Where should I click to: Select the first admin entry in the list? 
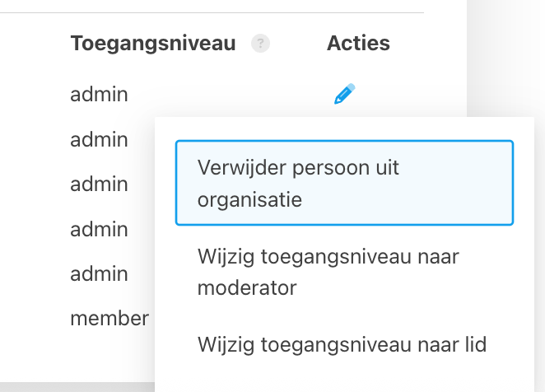coord(100,94)
